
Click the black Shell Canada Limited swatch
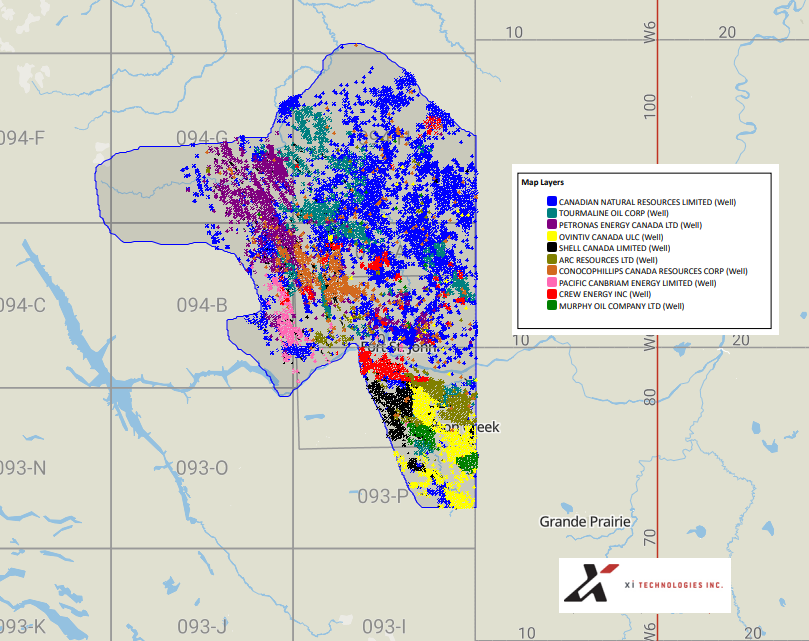[x=552, y=246]
